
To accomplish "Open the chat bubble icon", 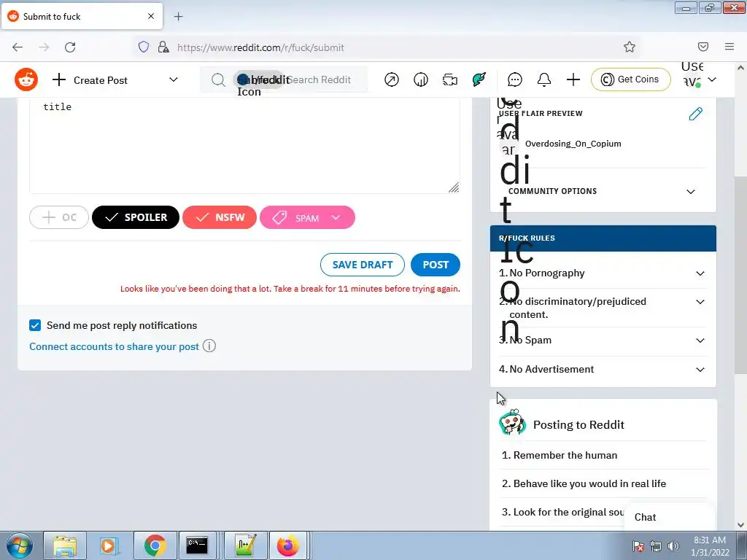I will pos(514,79).
